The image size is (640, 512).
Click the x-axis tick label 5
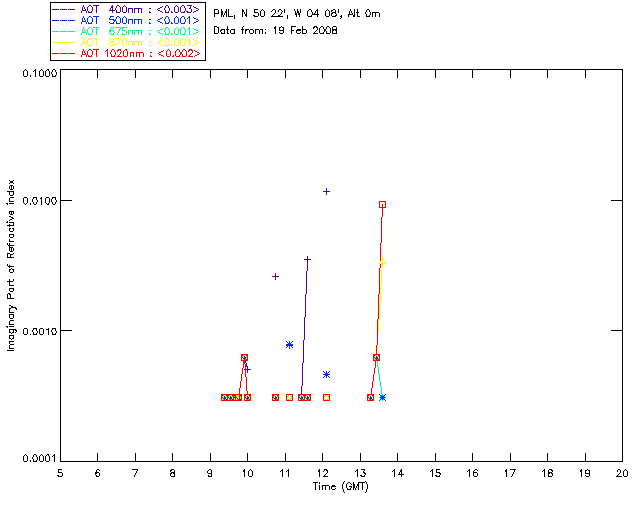[x=60, y=473]
